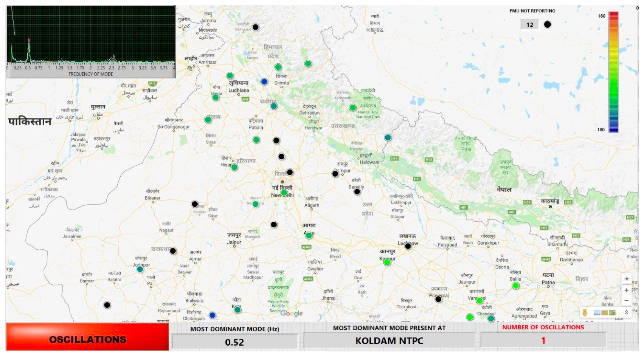Viewport: 644px width, 356px height.
Task: Click the Number of Oscillations value 1
Action: click(543, 340)
